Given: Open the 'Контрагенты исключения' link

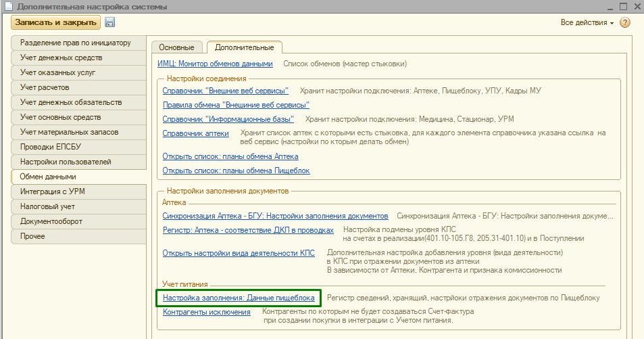Looking at the screenshot, I should coord(207,313).
